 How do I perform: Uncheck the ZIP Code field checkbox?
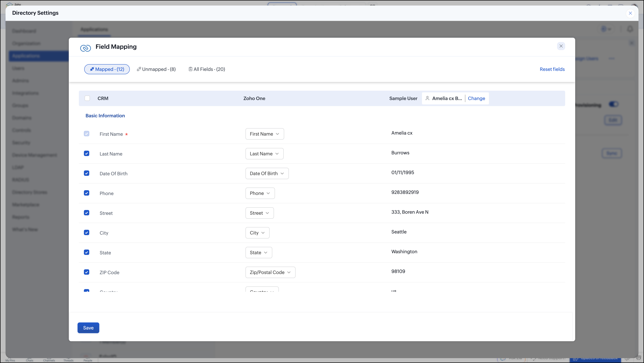pyautogui.click(x=87, y=272)
